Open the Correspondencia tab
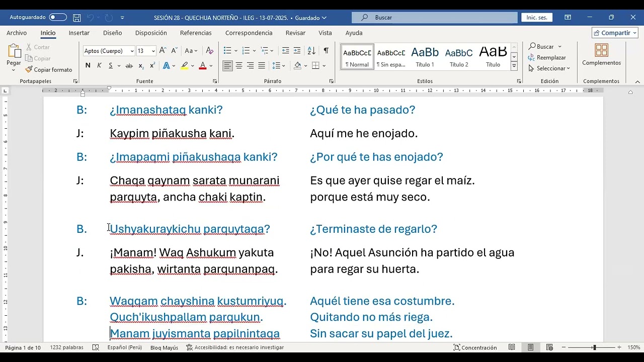644x362 pixels. [x=249, y=33]
